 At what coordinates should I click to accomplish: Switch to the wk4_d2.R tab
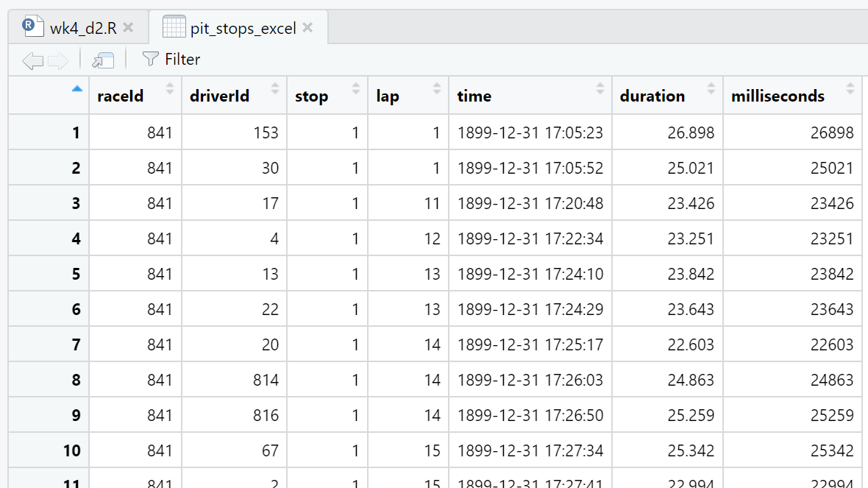81,28
